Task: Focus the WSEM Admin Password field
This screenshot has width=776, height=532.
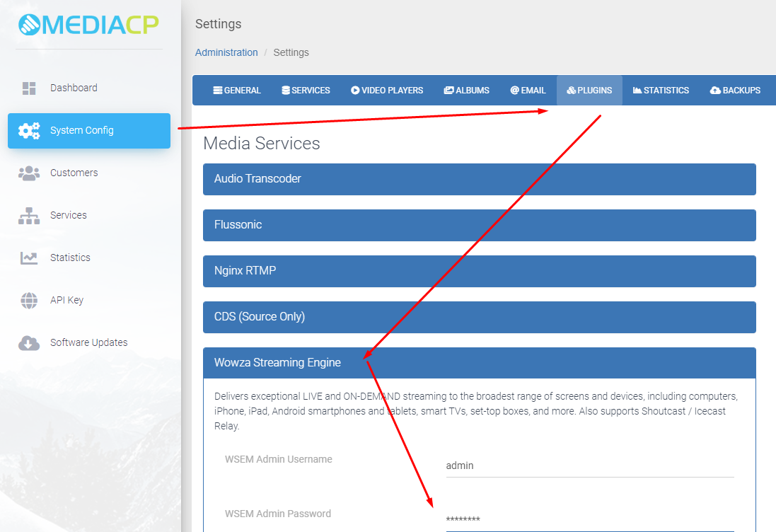Action: point(589,520)
